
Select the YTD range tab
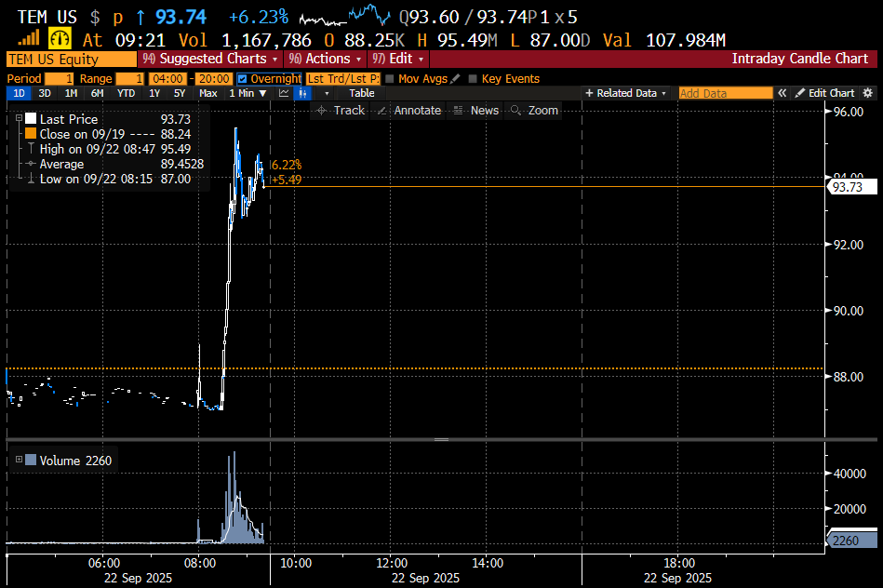126,93
